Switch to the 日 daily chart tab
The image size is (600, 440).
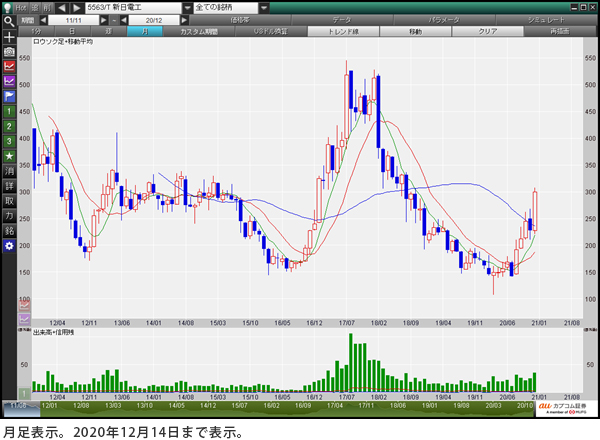click(72, 31)
